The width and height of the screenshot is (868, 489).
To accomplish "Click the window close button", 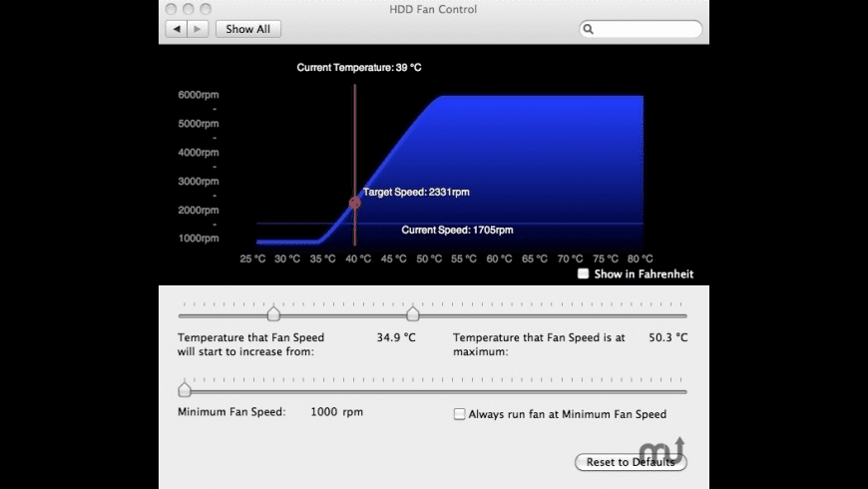I will click(x=171, y=9).
